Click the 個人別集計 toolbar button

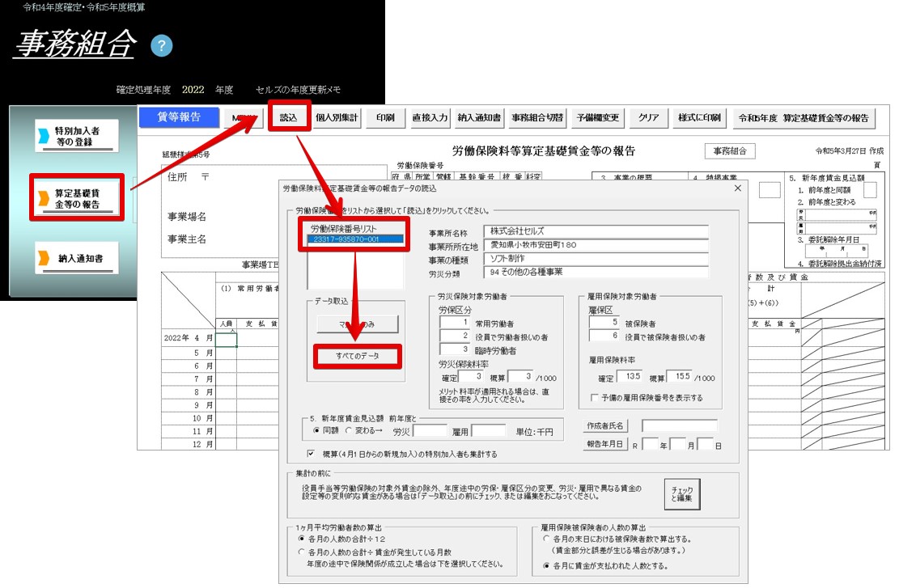(x=337, y=117)
